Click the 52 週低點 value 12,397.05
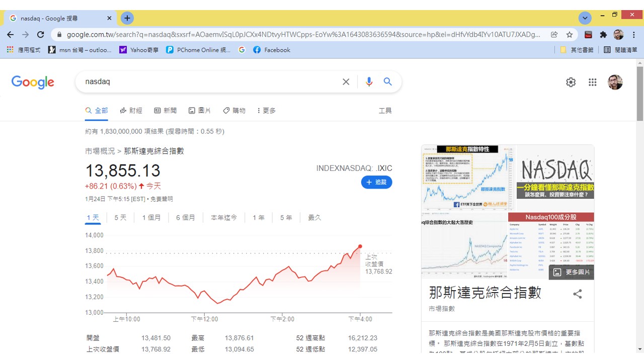 (x=362, y=349)
